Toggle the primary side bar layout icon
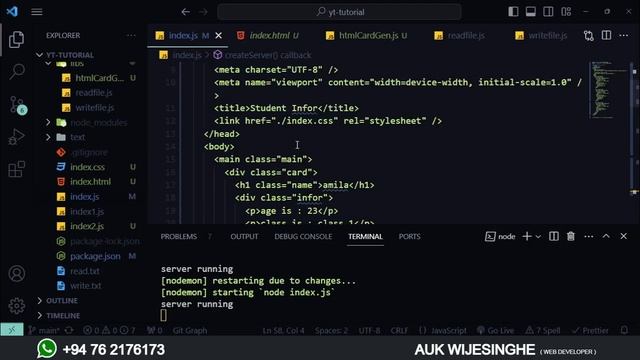 pos(513,12)
